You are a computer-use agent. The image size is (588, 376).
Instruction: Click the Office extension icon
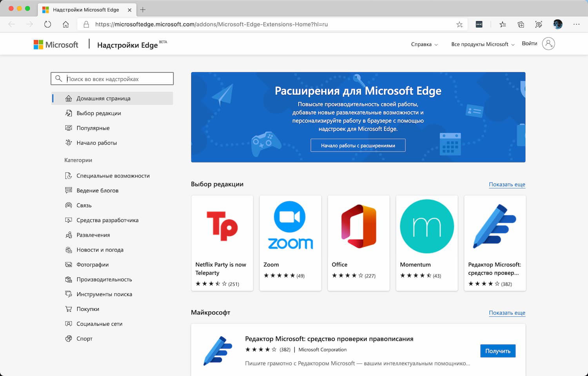point(358,226)
